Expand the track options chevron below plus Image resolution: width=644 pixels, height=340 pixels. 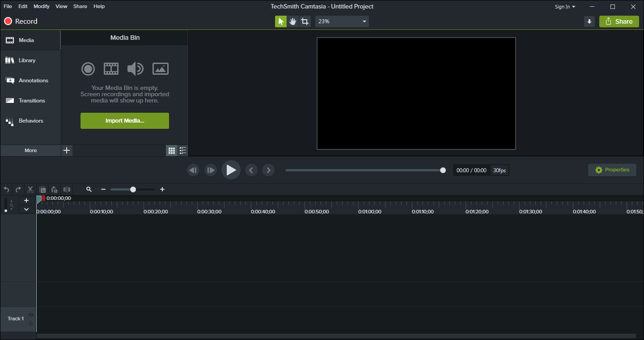click(x=26, y=209)
